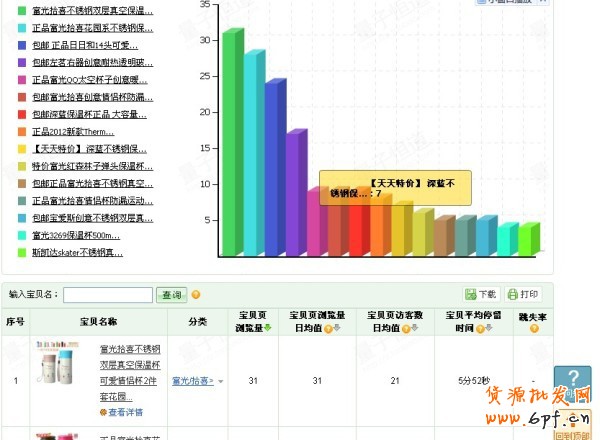
Task: Open the floating question mark help widget
Action: [x=572, y=384]
